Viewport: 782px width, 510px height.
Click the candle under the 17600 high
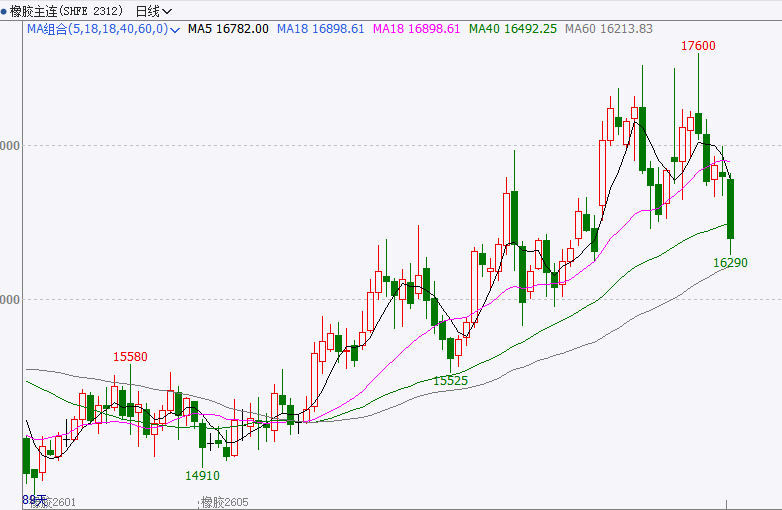click(x=698, y=125)
